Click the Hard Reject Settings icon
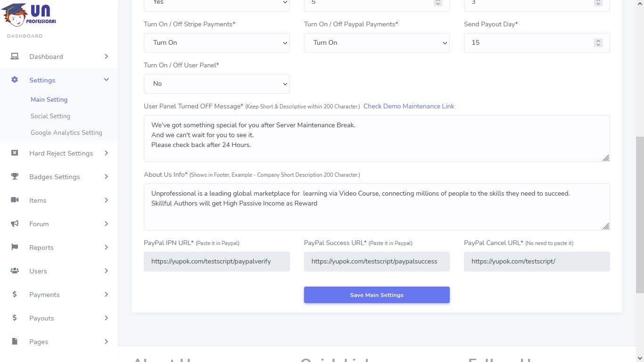This screenshot has height=362, width=644. (x=15, y=153)
